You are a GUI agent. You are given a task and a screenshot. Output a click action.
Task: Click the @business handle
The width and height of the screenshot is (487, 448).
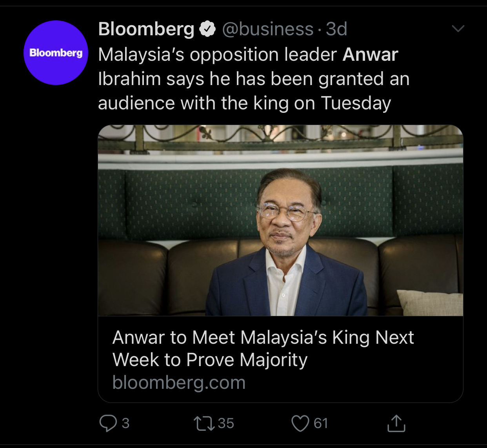pyautogui.click(x=268, y=29)
